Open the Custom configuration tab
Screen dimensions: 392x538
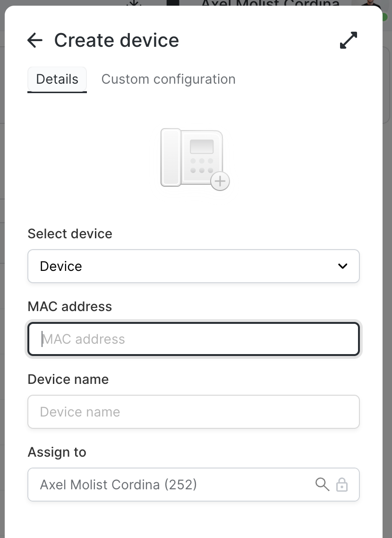coord(168,79)
